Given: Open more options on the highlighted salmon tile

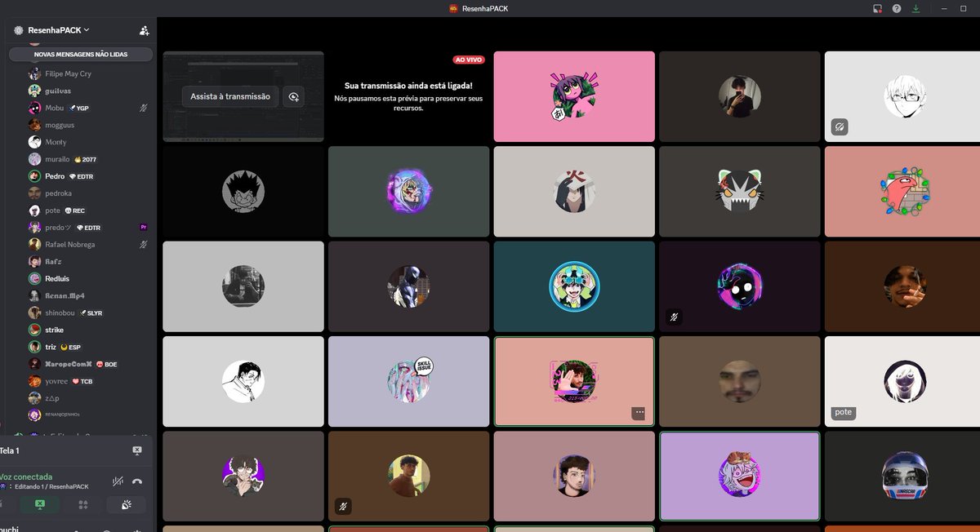Looking at the screenshot, I should (x=639, y=413).
